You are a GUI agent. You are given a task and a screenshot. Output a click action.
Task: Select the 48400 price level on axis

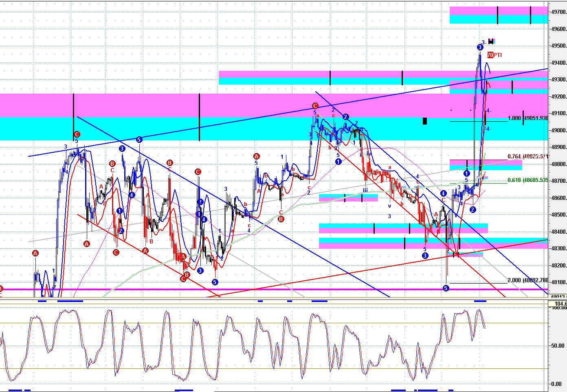tap(558, 232)
